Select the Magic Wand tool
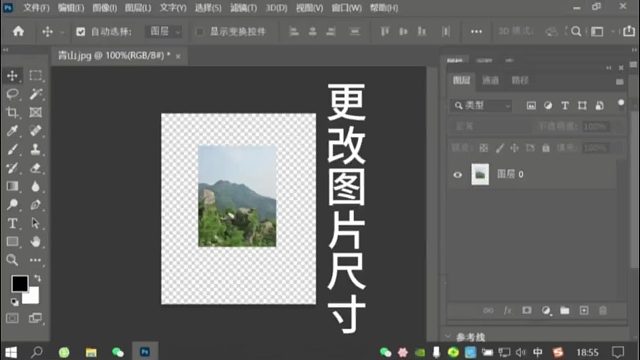Viewport: 640px width, 360px height. tap(36, 94)
